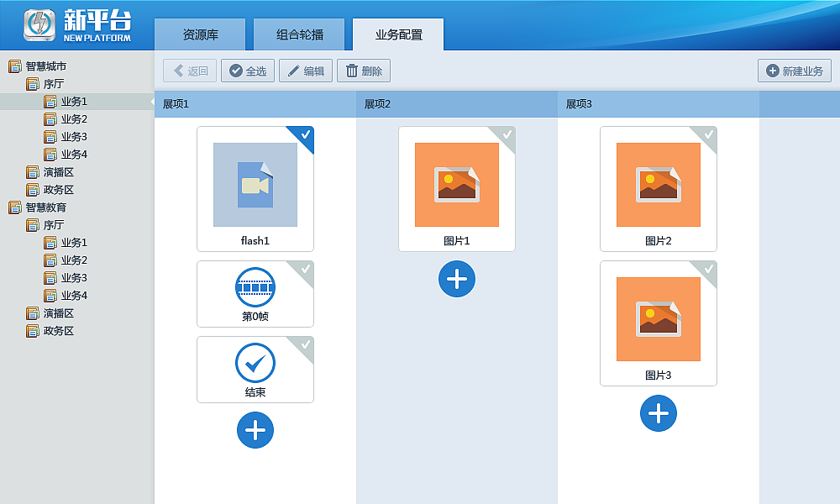Toggle the selection corner on 图片3
Screen dimensions: 840x504
(x=709, y=267)
